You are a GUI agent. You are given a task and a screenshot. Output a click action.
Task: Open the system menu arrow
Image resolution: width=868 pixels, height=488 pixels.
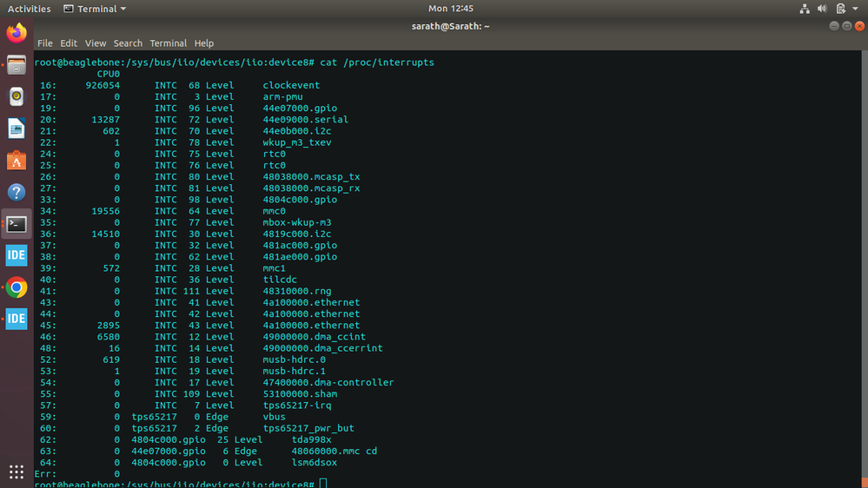point(855,9)
